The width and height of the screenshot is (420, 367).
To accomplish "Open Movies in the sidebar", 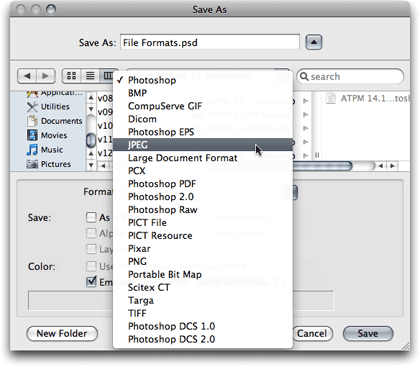I will pos(47,135).
